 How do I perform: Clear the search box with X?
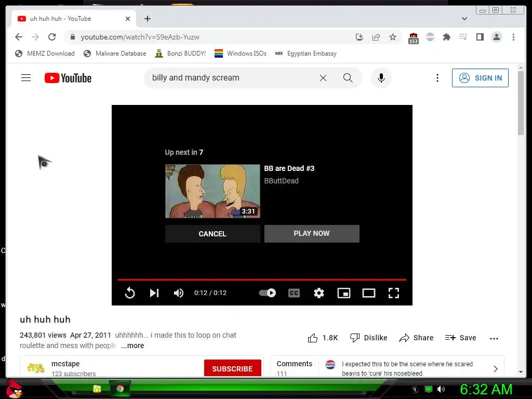[323, 78]
